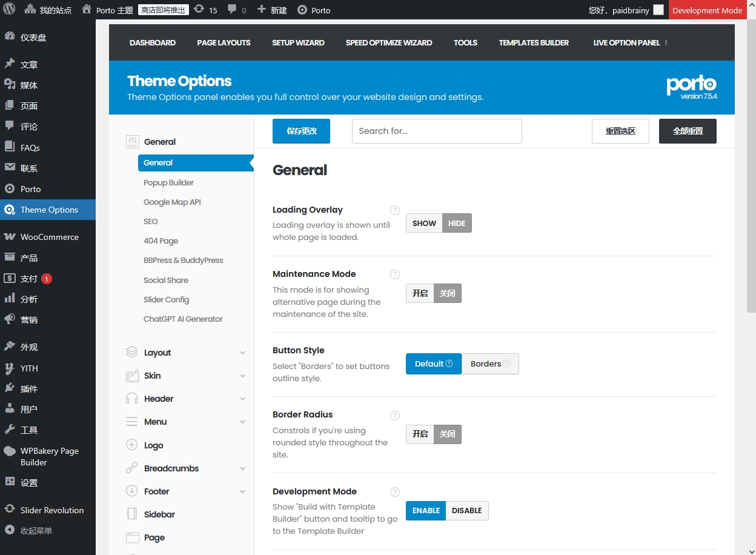Open the 15 pending updates icon
The height and width of the screenshot is (555, 756).
(x=199, y=10)
